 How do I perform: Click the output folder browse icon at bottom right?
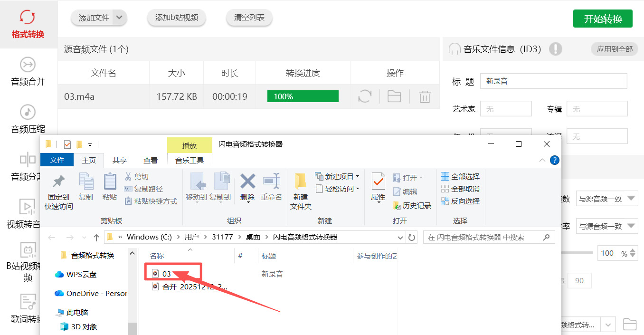coord(630,325)
